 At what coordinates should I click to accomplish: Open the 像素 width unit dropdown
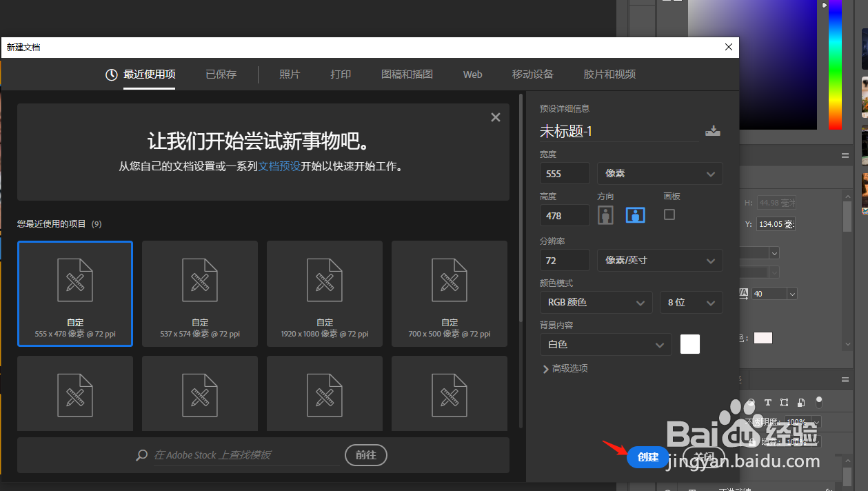coord(659,173)
